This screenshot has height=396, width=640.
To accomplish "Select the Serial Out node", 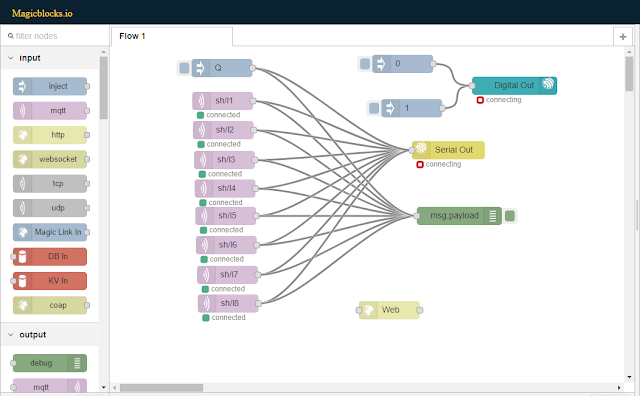I will click(448, 150).
